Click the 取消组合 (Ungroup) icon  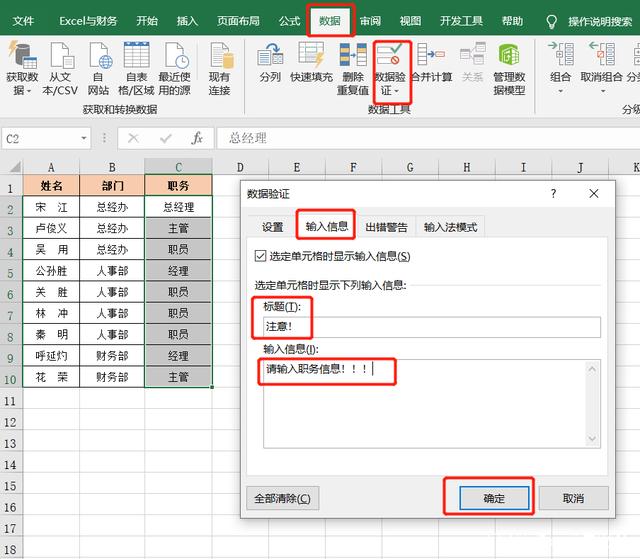(x=601, y=53)
